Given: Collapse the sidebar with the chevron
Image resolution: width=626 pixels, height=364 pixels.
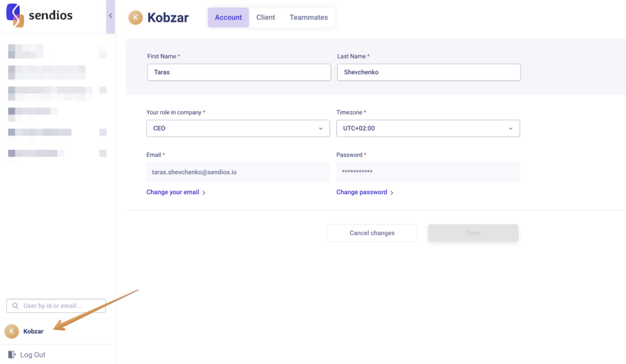Looking at the screenshot, I should 110,16.
